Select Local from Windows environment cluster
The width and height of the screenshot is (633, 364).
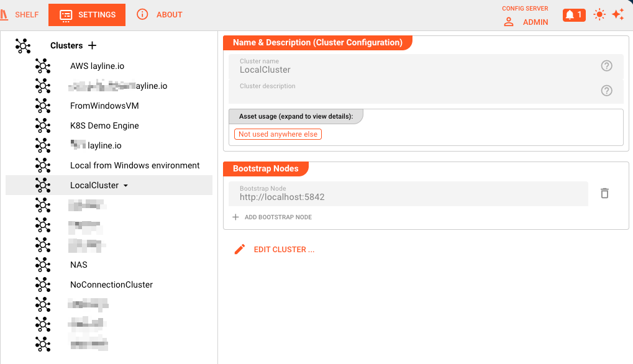tap(135, 165)
